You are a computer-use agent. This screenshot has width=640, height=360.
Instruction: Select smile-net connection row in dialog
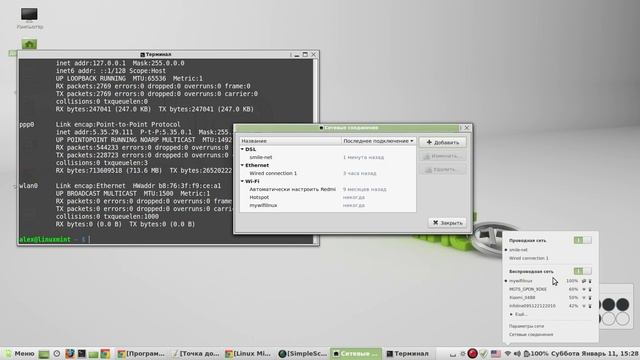click(x=328, y=157)
